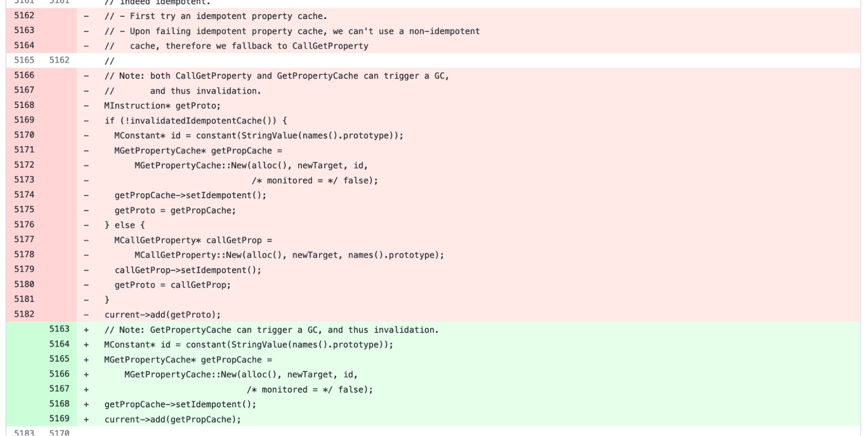Viewport: 868px width, 436px height.
Task: Click the minus marker on the "getProto = getPropCache;" line
Action: pos(86,210)
